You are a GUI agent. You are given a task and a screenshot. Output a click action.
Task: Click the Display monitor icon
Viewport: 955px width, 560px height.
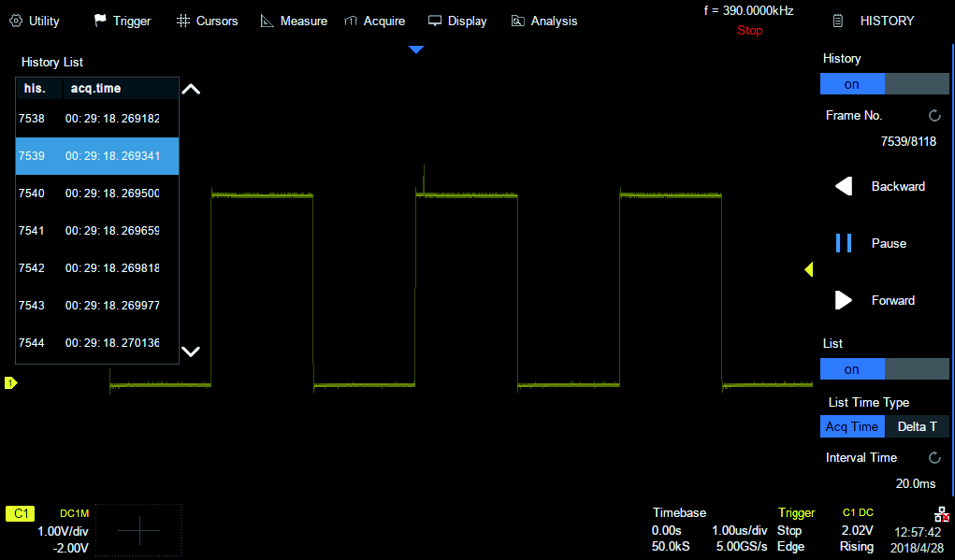click(435, 21)
